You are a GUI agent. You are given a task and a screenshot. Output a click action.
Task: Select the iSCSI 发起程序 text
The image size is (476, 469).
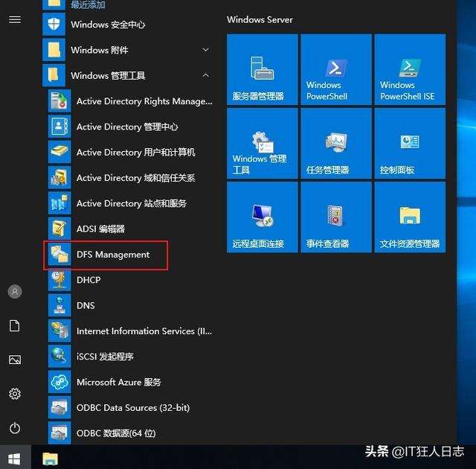tap(105, 357)
